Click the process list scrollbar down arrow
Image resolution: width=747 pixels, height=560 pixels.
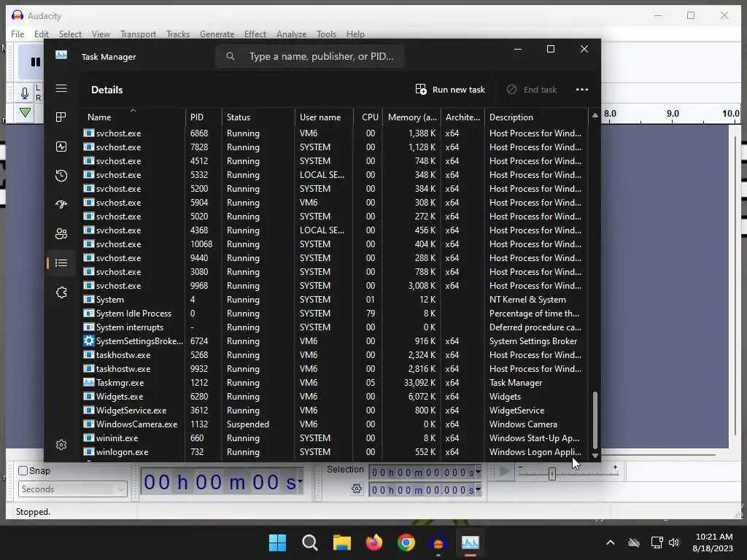[595, 456]
